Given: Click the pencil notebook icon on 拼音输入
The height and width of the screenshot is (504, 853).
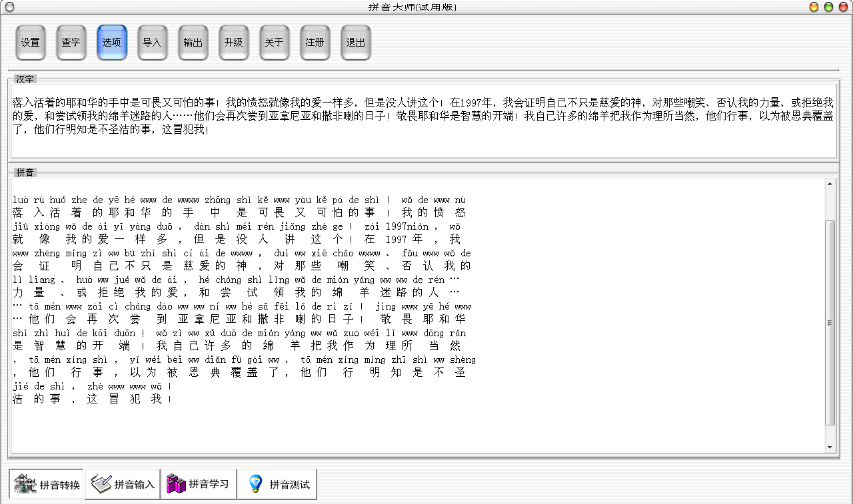Looking at the screenshot, I should (101, 484).
